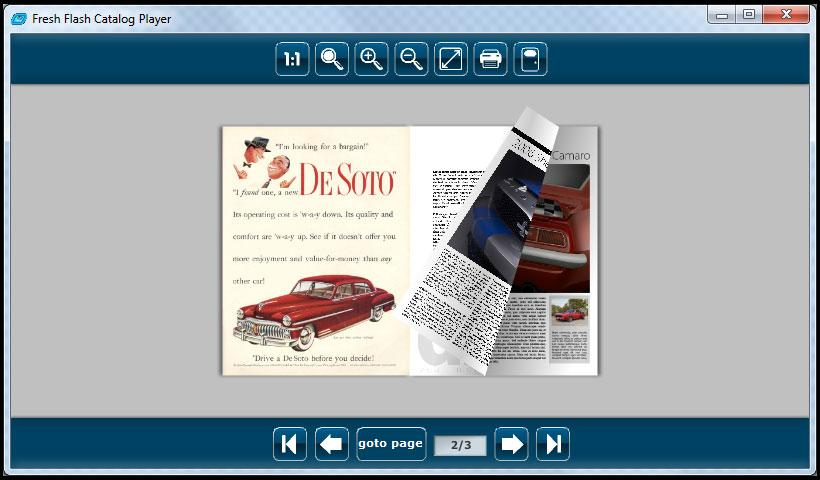Click the 1:1 actual size button
Image resolution: width=820 pixels, height=480 pixels.
tap(292, 60)
